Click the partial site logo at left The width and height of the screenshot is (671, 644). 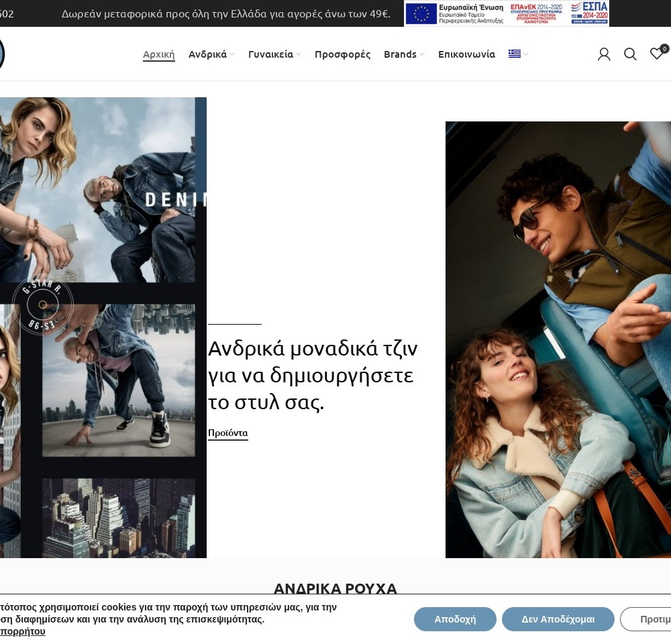point(2,54)
